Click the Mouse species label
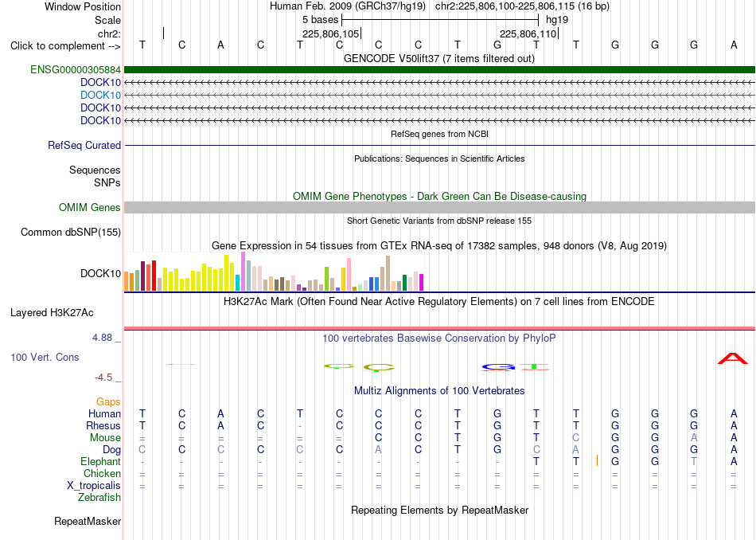 coord(105,438)
